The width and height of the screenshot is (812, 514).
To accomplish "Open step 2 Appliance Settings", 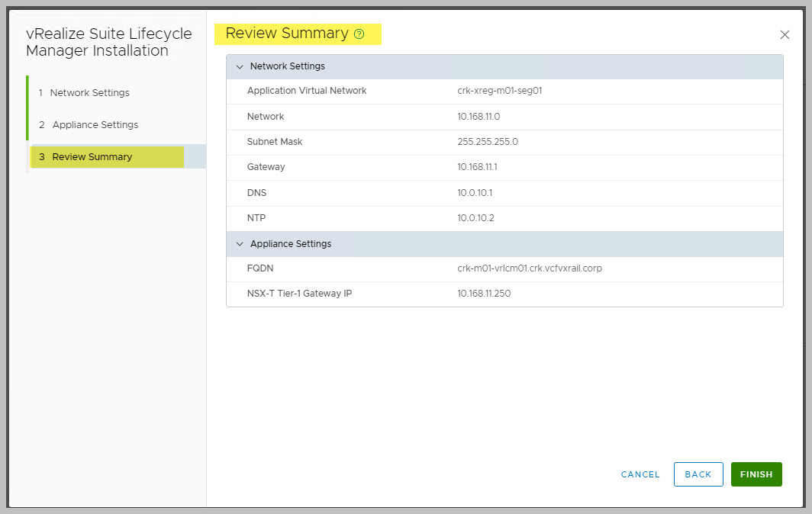I will (x=95, y=125).
